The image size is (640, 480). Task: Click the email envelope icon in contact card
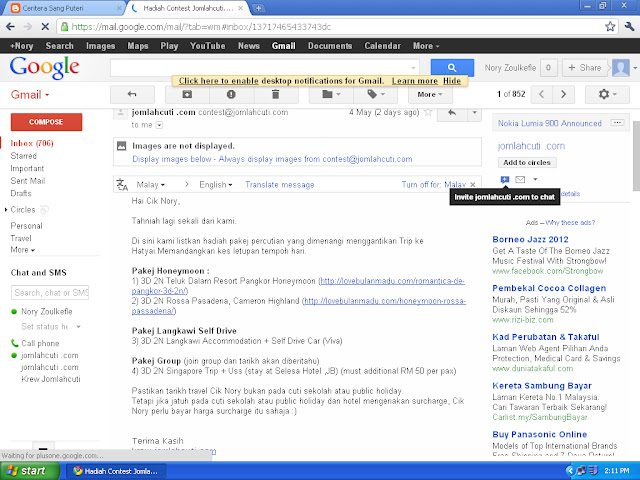pyautogui.click(x=520, y=180)
